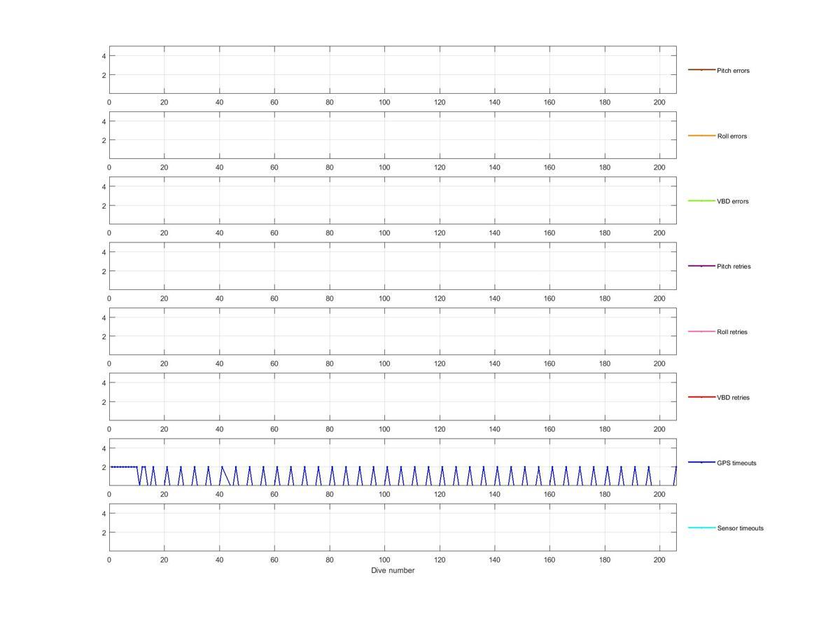Select the VBD retries legend label
Screen dimensions: 840x620
(732, 398)
